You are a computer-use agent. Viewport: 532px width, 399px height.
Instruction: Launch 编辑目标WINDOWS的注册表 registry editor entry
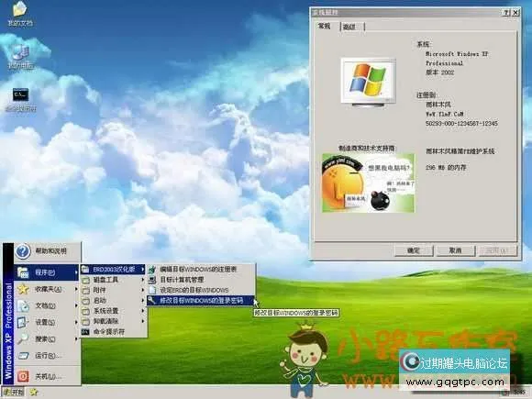[x=201, y=270]
